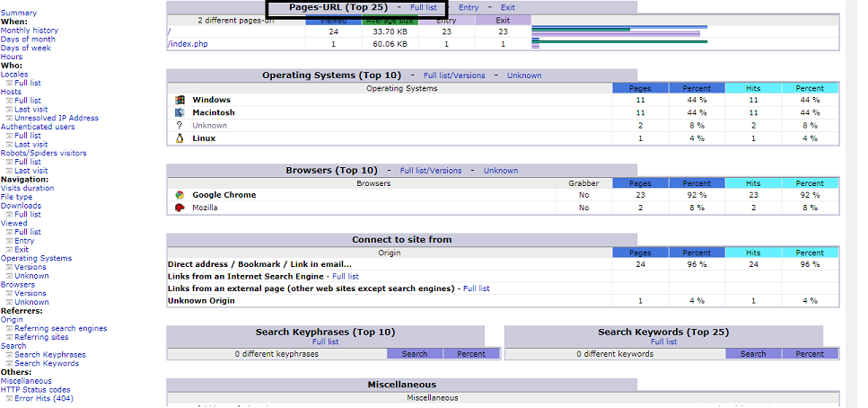Image resolution: width=868 pixels, height=408 pixels.
Task: Open Monthly history in the sidebar
Action: [x=29, y=31]
